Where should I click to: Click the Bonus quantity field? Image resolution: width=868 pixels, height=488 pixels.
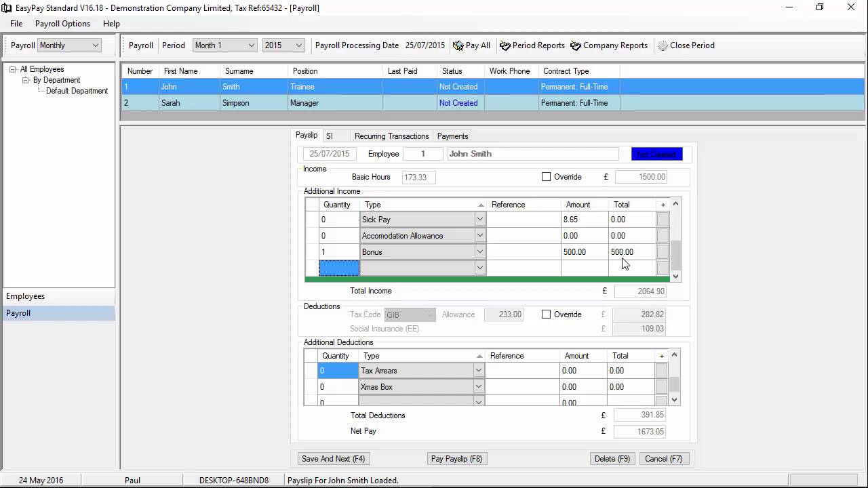(x=339, y=252)
